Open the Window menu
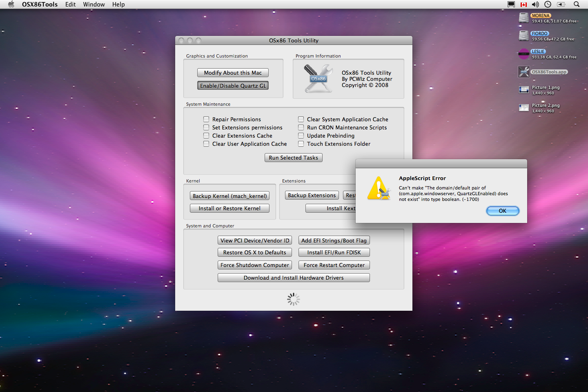Screen dimensions: 588x392 coord(94,4)
